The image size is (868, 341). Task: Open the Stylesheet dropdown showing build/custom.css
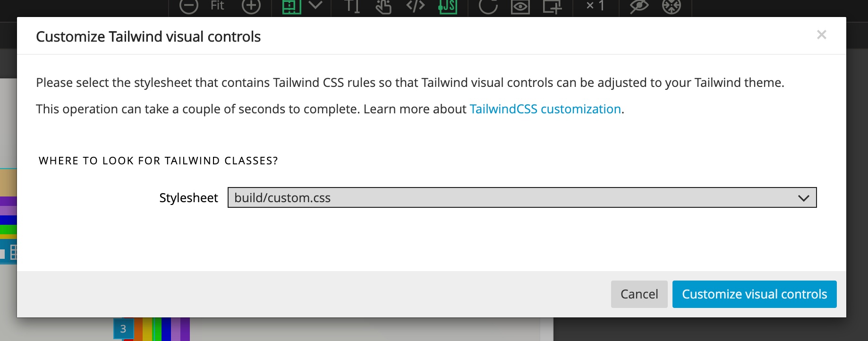pos(522,197)
